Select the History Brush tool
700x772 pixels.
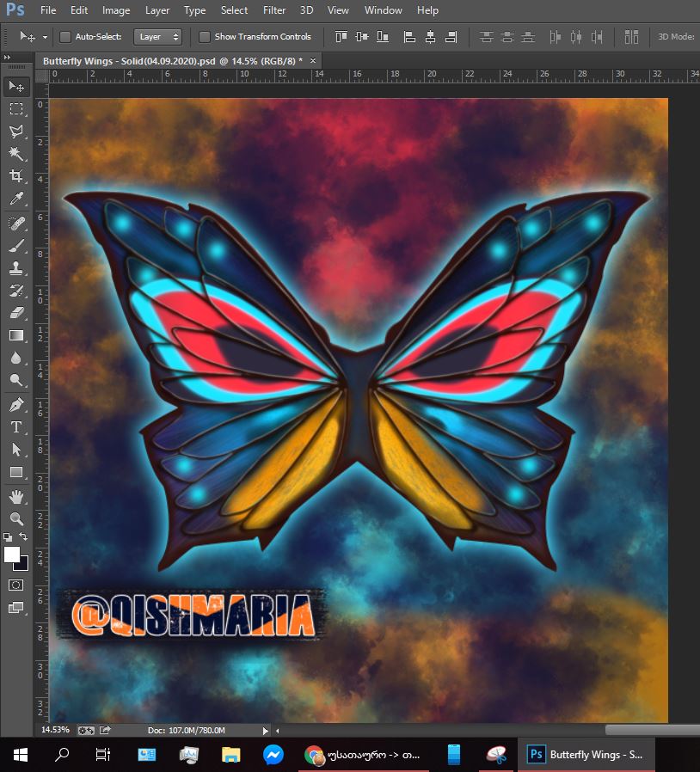[x=16, y=291]
